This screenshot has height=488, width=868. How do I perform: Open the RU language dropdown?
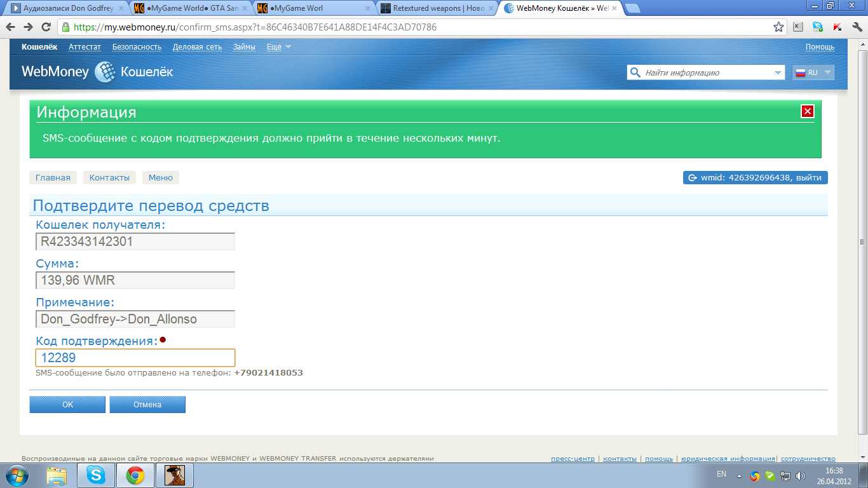813,72
